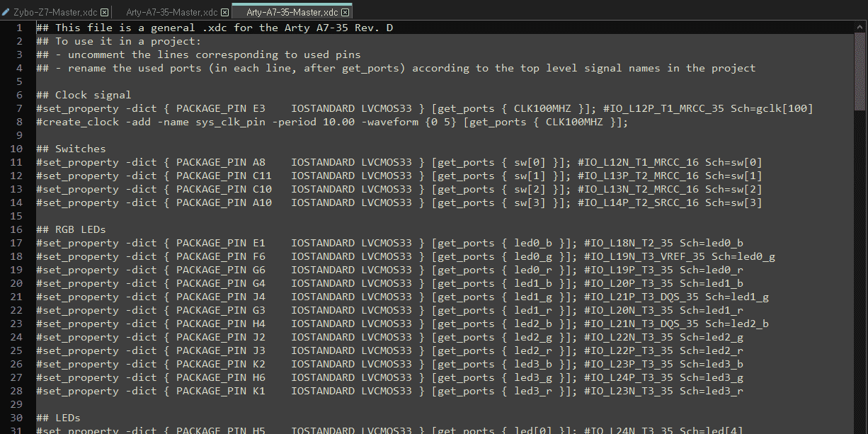This screenshot has width=868, height=434.
Task: Click 'Arty A7-35 Rev. D' on line 1
Action: pyautogui.click(x=338, y=28)
